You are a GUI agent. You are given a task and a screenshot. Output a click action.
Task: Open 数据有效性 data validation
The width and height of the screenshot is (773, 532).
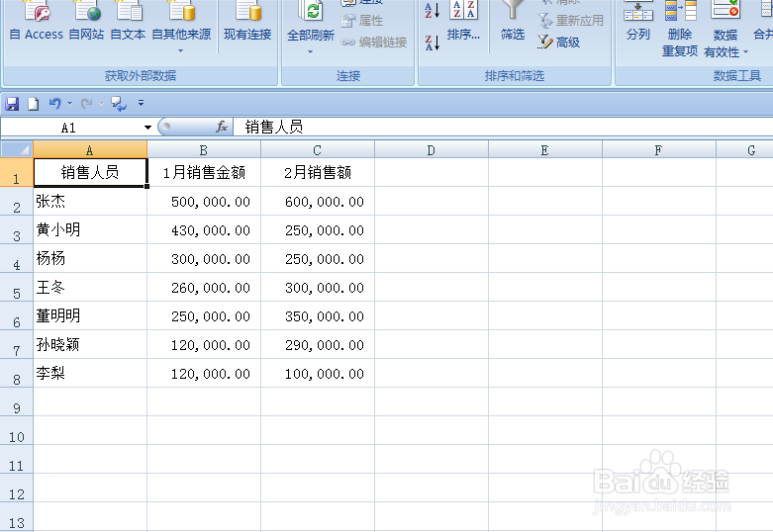click(x=725, y=30)
